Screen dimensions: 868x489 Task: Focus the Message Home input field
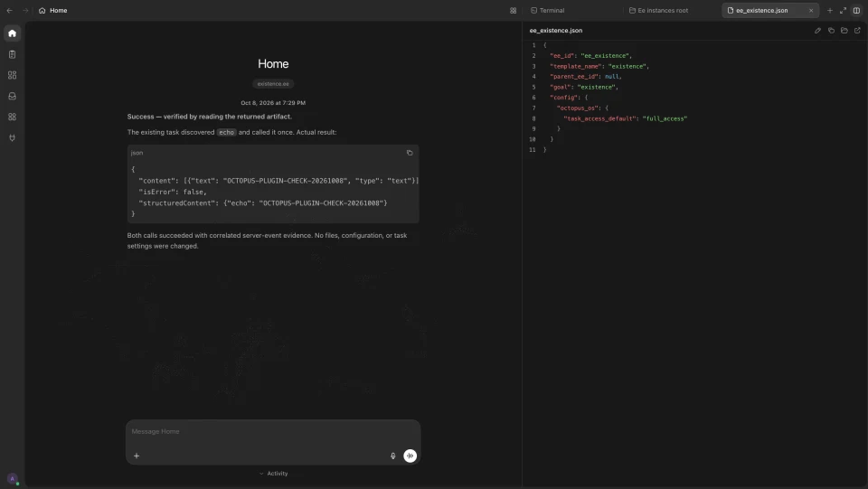coord(273,431)
